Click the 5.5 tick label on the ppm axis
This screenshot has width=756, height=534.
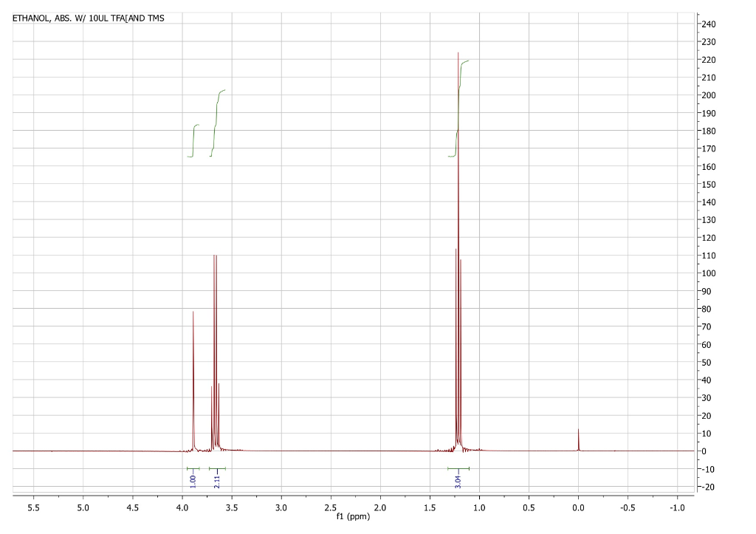(x=32, y=509)
